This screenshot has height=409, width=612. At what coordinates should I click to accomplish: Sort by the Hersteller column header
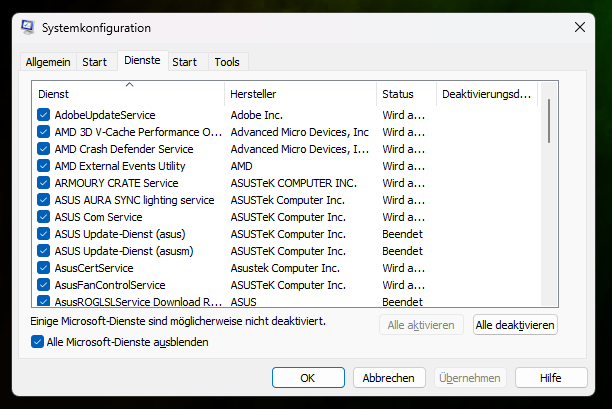click(301, 94)
